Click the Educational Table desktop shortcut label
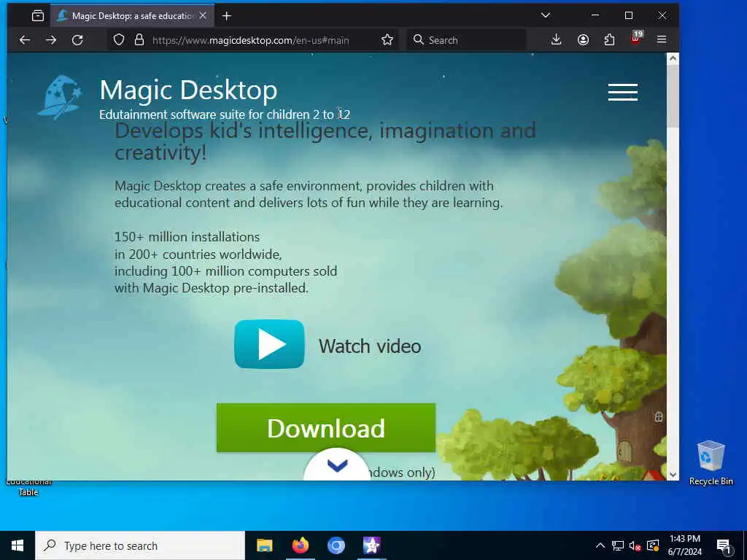The width and height of the screenshot is (747, 560). coord(28,487)
